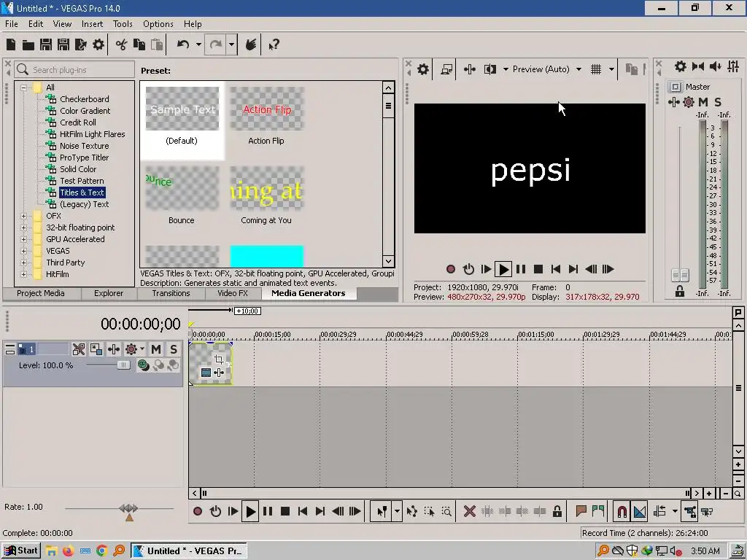Solo the Master bus

click(718, 102)
